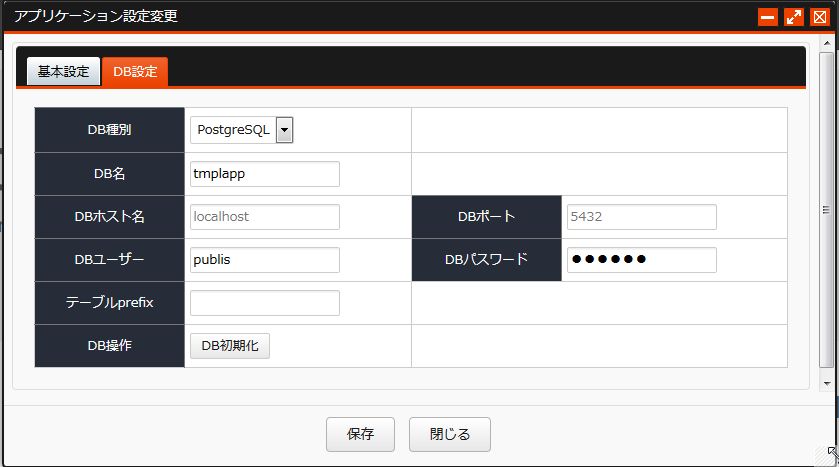This screenshot has height=467, width=839.
Task: Click the テーブルprefix input field
Action: pyautogui.click(x=265, y=303)
